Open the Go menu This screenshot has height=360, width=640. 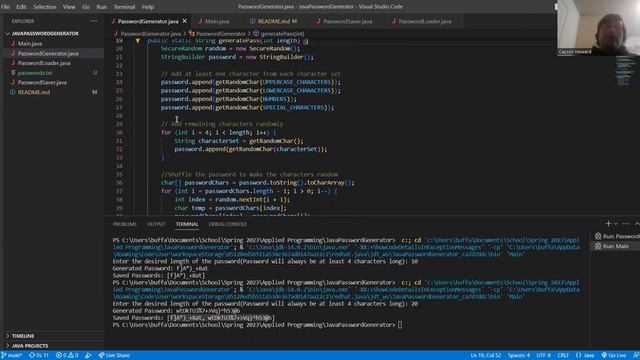(x=86, y=7)
